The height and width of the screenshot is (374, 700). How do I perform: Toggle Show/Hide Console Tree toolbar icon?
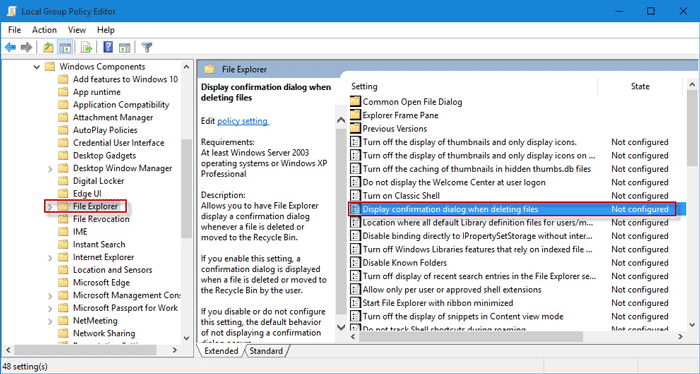[65, 47]
